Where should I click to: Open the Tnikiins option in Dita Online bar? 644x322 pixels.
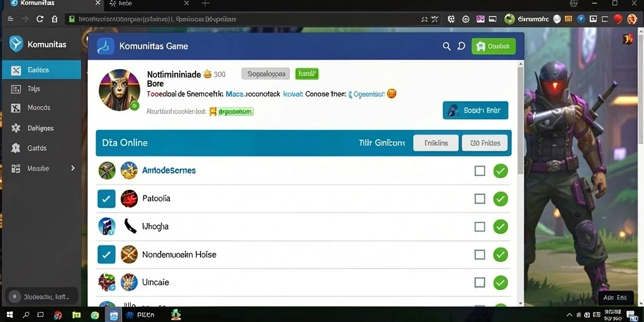point(436,143)
